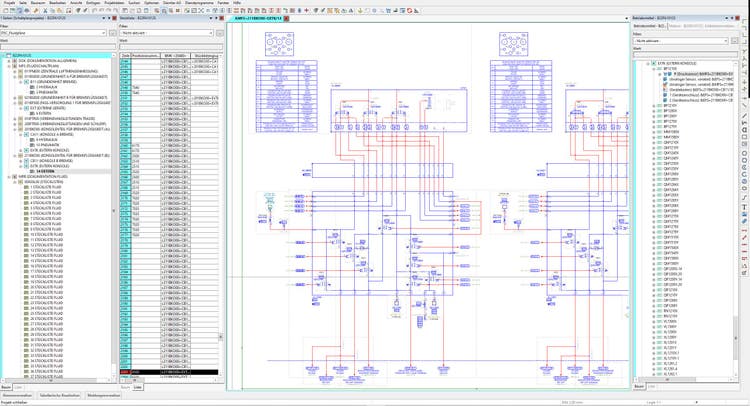Click the filter settings button beside ESC_Fluidpläne
Screen dimensions: 750x406
point(112,33)
